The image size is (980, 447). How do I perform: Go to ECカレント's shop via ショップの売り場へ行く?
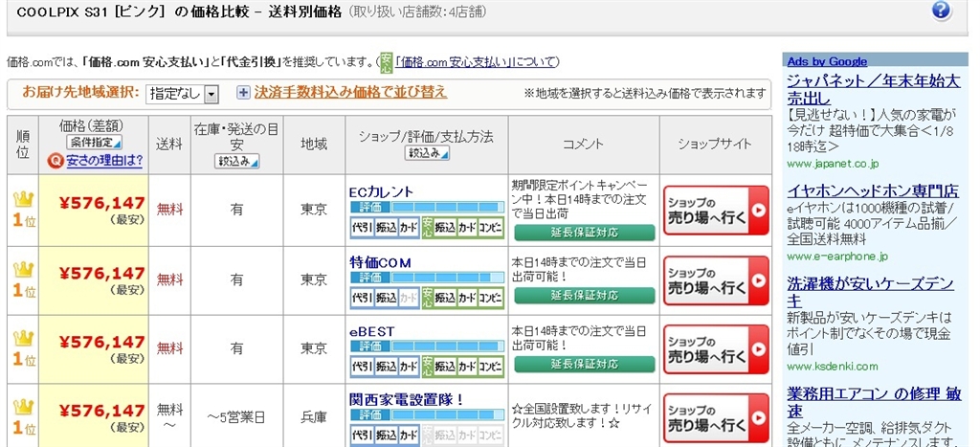click(716, 211)
